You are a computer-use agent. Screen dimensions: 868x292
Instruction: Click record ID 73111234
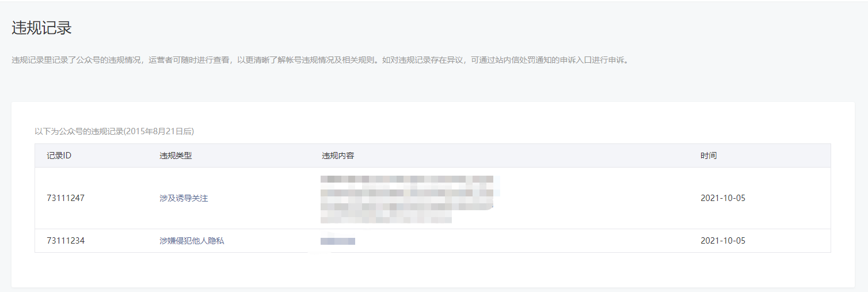click(66, 241)
